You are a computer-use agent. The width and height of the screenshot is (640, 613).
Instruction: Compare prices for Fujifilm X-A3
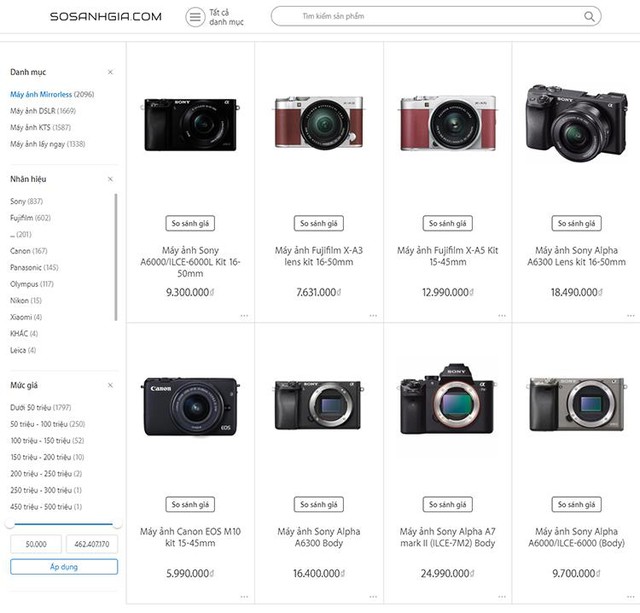(x=319, y=223)
